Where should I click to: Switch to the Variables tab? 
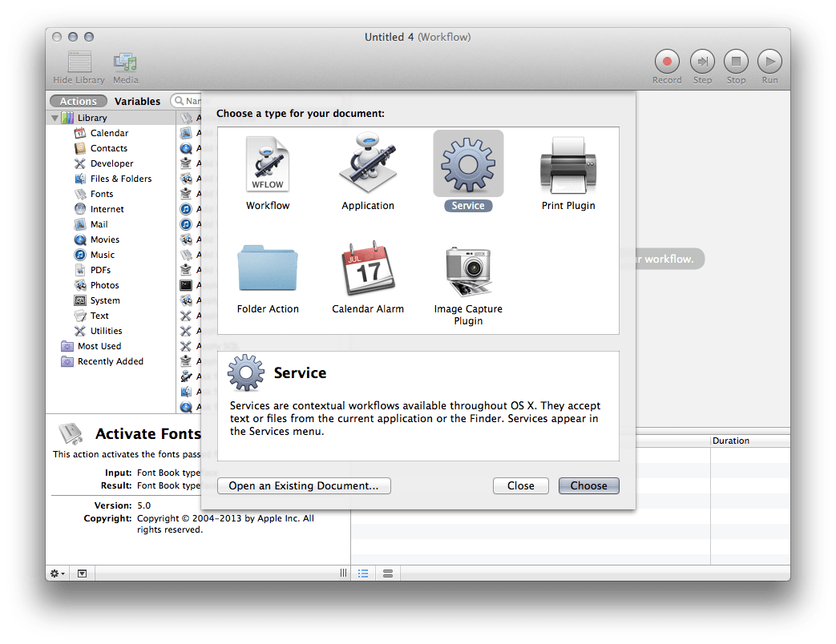pyautogui.click(x=137, y=101)
